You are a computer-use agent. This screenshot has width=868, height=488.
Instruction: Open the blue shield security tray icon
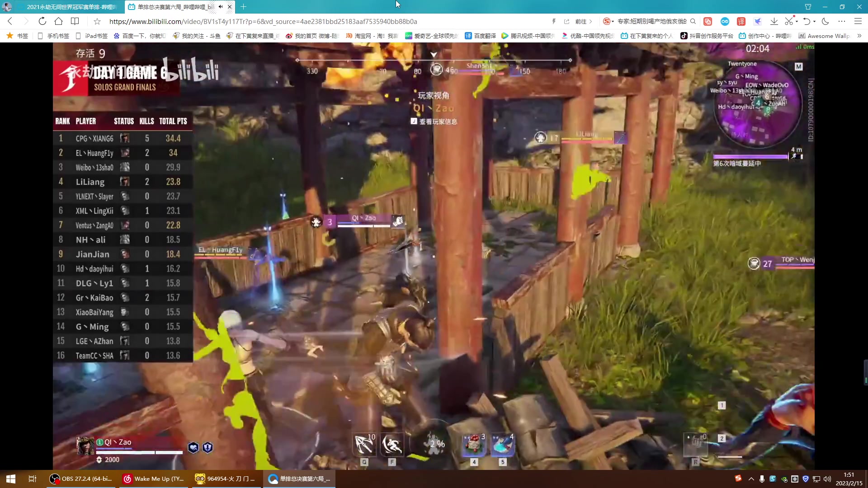pyautogui.click(x=806, y=479)
